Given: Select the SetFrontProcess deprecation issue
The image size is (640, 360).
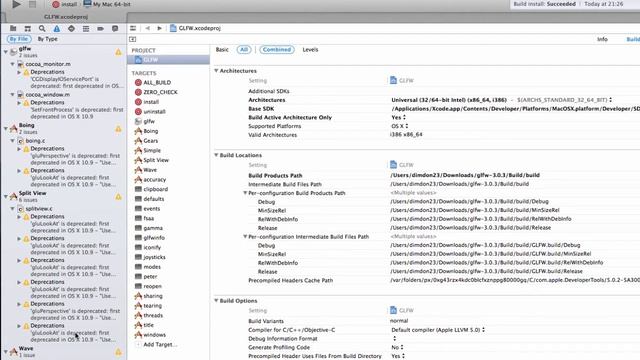Looking at the screenshot, I should [76, 113].
